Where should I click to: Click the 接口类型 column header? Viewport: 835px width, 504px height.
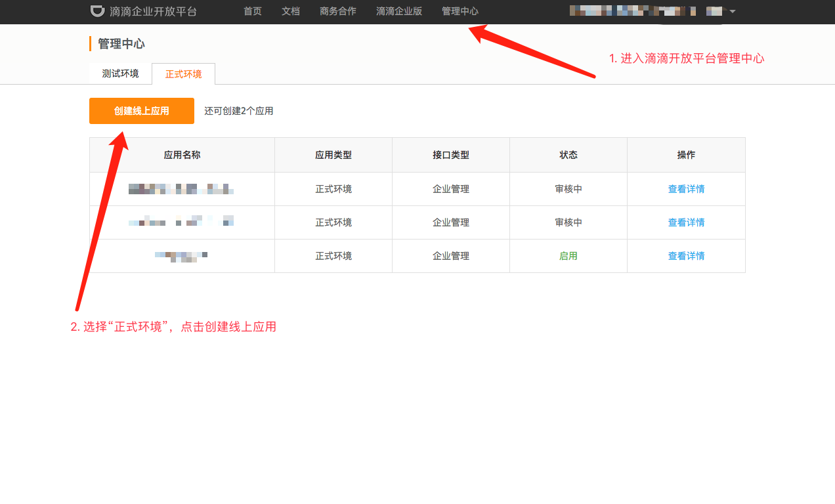click(451, 155)
